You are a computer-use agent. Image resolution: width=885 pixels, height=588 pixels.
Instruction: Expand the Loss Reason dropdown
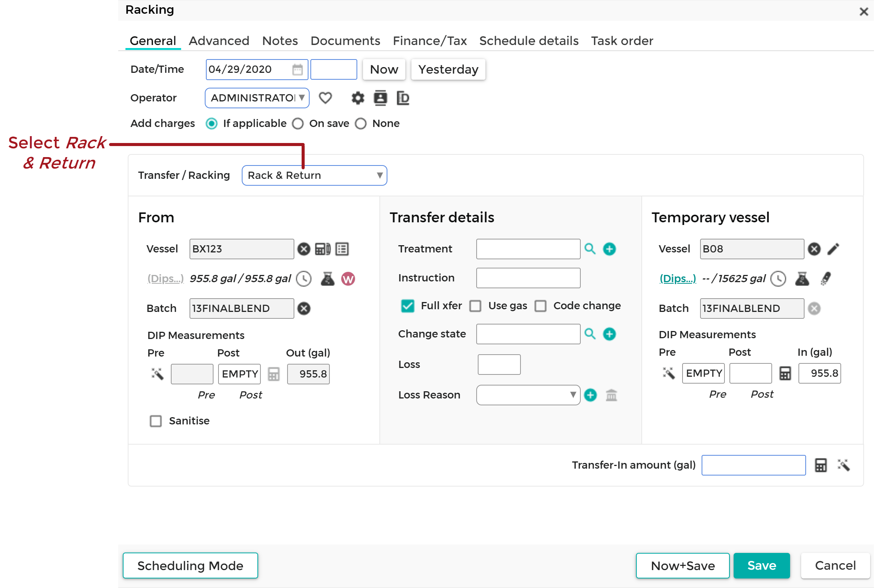tap(528, 395)
